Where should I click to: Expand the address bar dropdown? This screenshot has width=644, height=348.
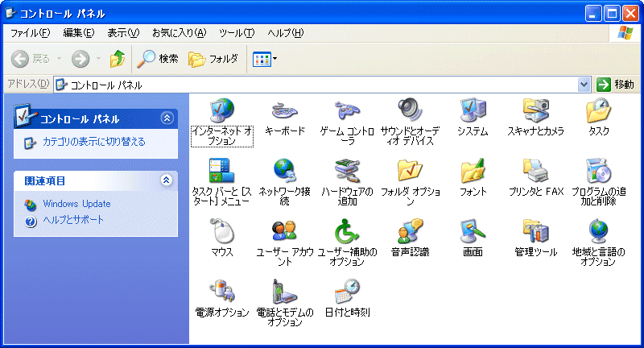584,85
